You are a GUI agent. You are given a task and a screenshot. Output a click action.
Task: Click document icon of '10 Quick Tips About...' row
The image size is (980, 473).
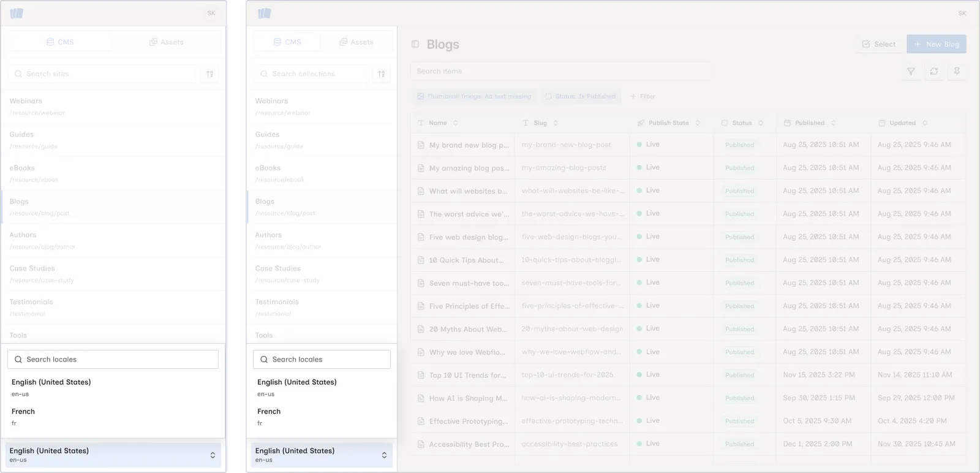(421, 260)
